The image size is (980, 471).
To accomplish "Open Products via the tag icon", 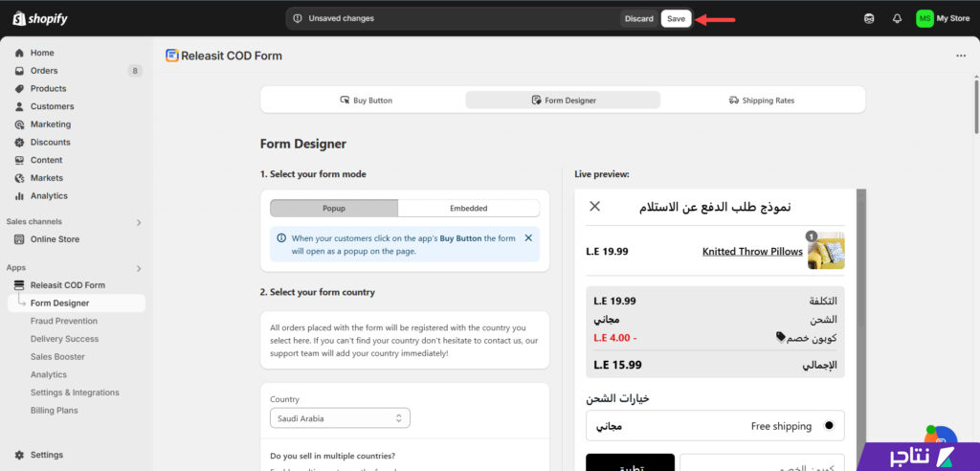I will click(19, 89).
